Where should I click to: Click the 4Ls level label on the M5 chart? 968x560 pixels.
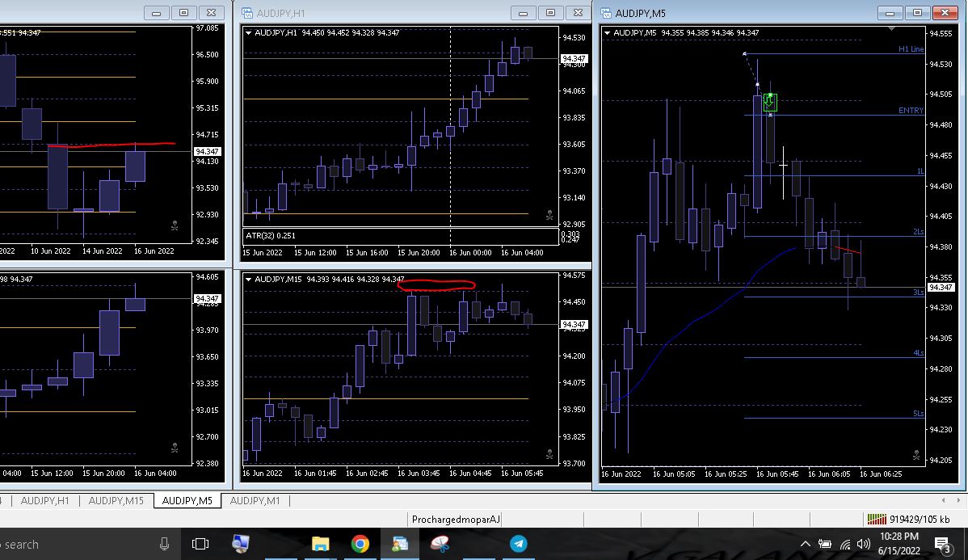[x=919, y=352]
